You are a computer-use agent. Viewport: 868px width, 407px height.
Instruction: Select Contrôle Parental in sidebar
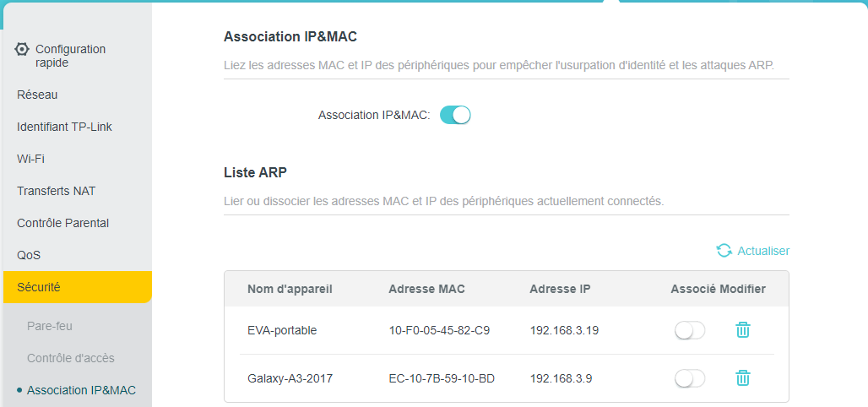[62, 223]
